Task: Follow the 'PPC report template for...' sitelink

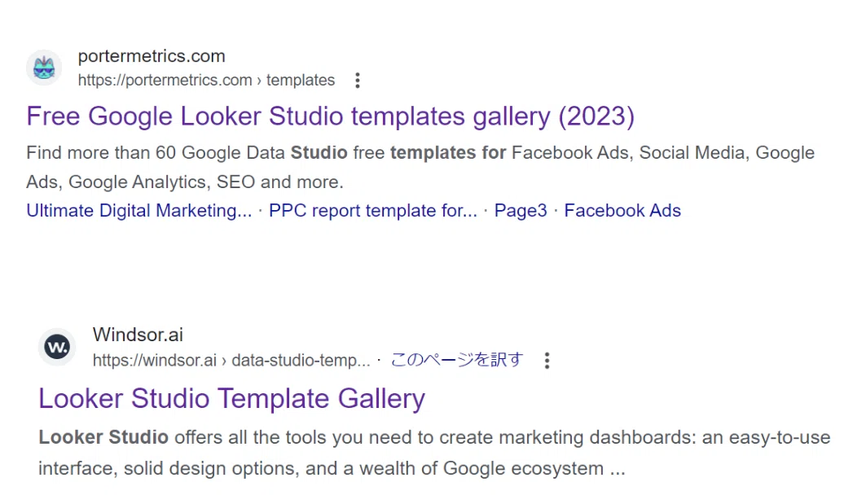Action: 373,210
